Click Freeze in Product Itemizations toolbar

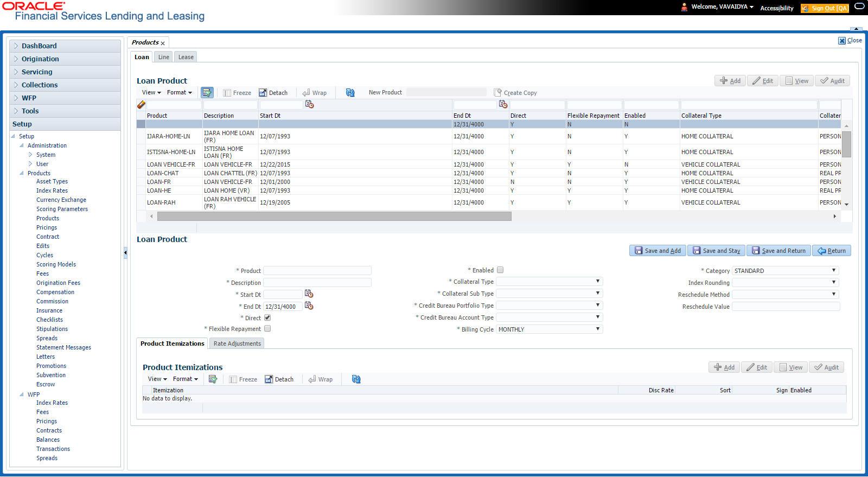[x=243, y=379]
